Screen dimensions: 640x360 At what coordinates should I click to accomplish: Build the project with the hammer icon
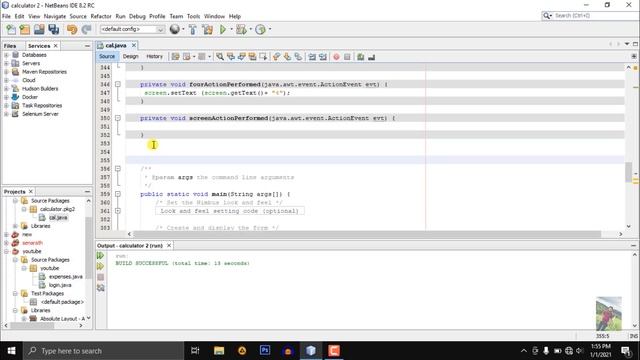193,29
